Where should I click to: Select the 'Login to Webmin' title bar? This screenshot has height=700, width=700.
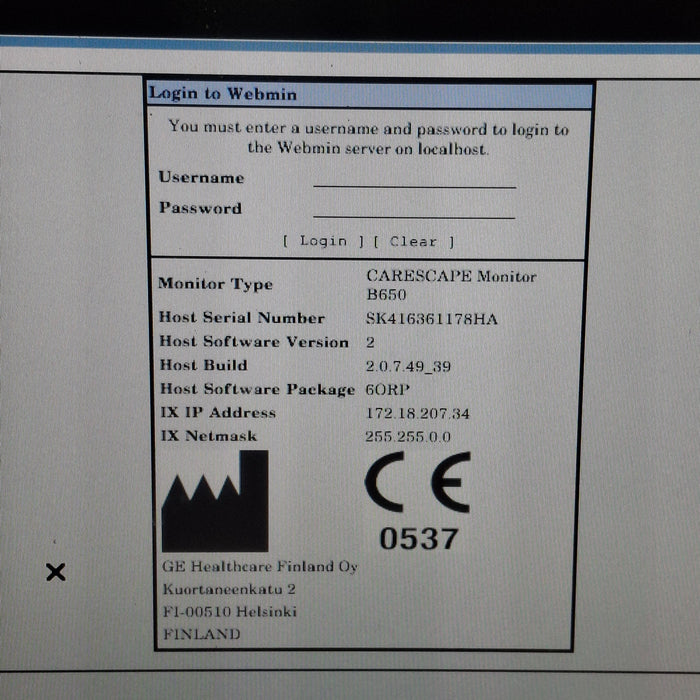click(369, 94)
